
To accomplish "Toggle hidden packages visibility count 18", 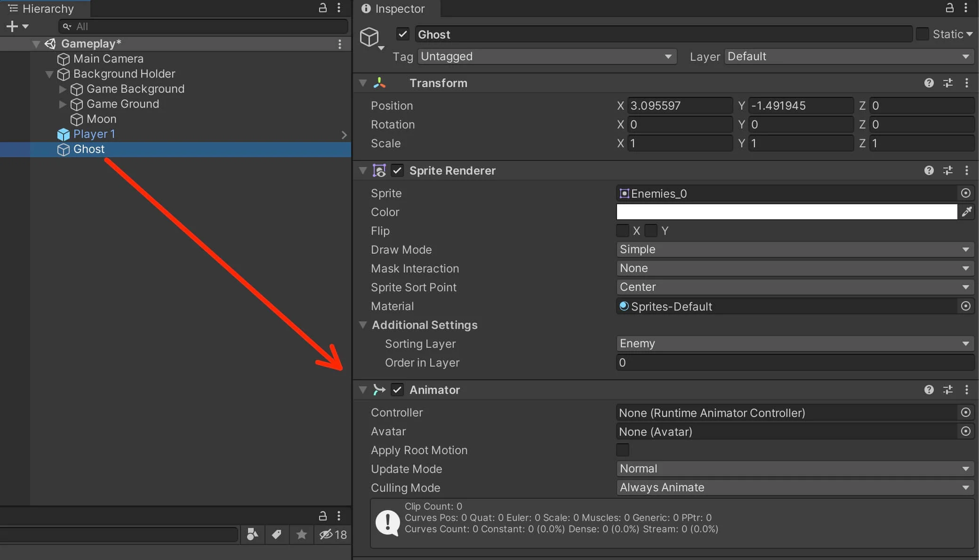I will tap(333, 535).
